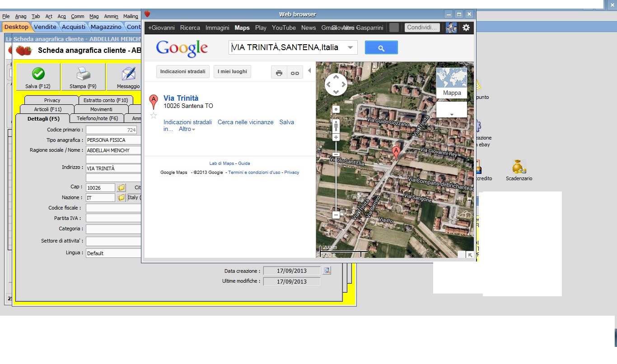This screenshot has height=364, width=617.
Task: Get a shareable link via the chain icon
Action: pos(295,72)
